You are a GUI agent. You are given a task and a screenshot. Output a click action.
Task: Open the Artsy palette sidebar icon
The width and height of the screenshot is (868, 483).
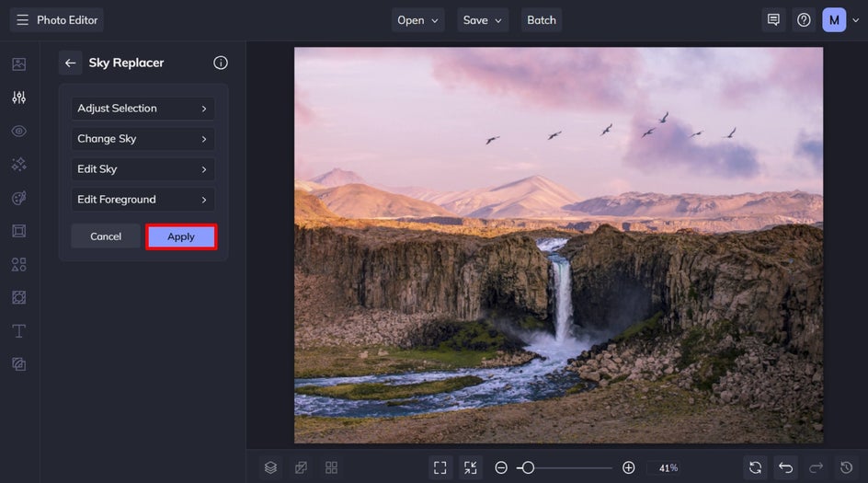pos(18,198)
